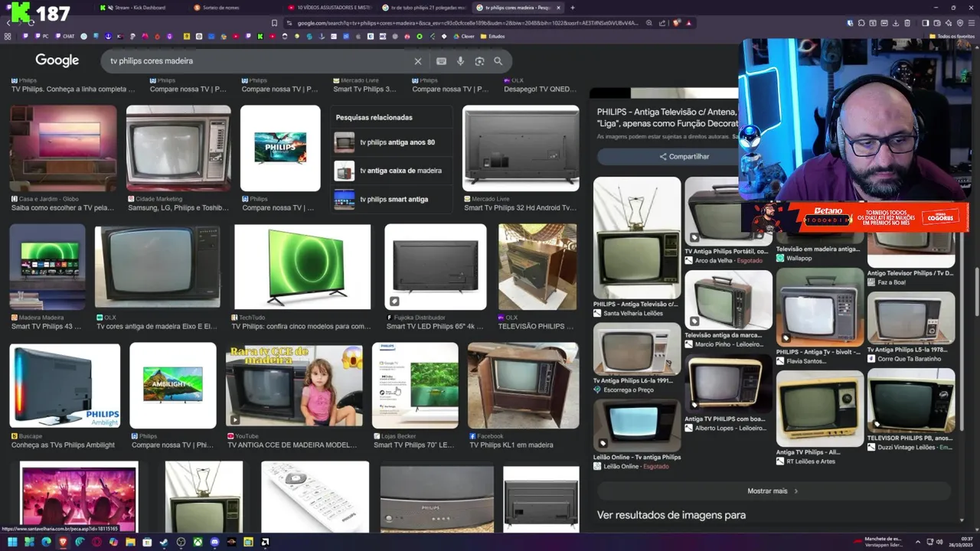
Task: Open related image 'Antiga TV Philips - All...' RT Leilões
Action: pos(820,409)
